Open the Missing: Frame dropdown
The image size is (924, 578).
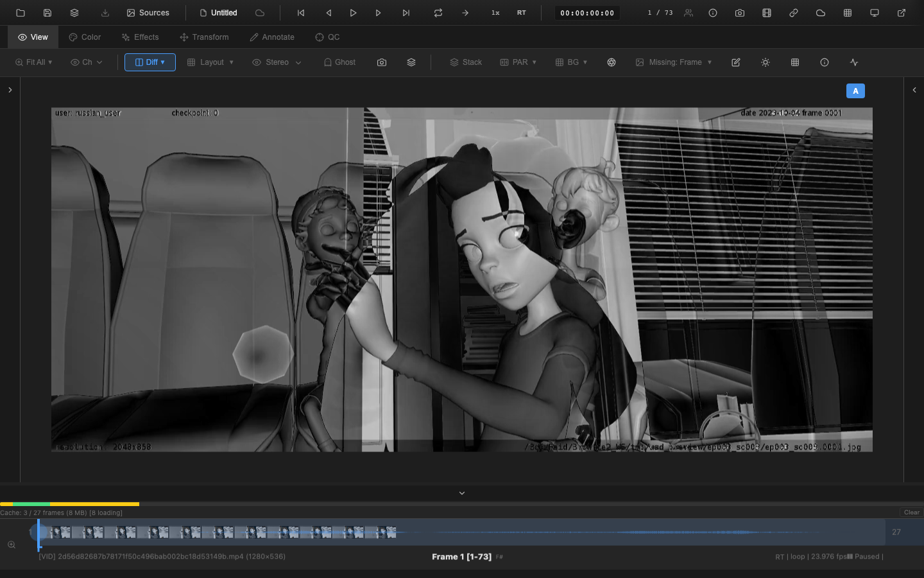pyautogui.click(x=674, y=62)
